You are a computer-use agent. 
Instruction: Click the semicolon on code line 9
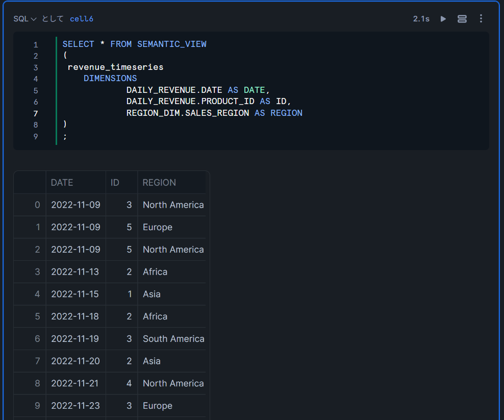pos(65,136)
